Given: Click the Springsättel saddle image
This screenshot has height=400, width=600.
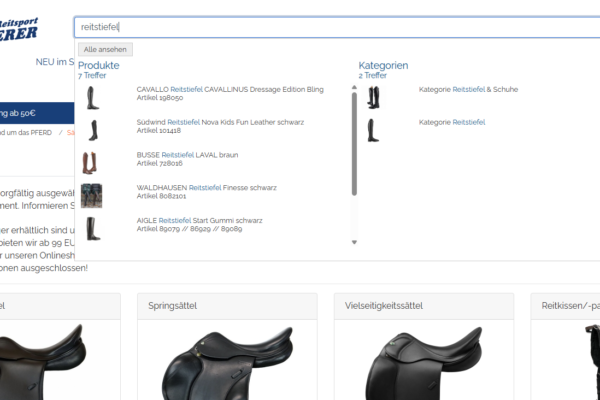Looking at the screenshot, I should [227, 362].
